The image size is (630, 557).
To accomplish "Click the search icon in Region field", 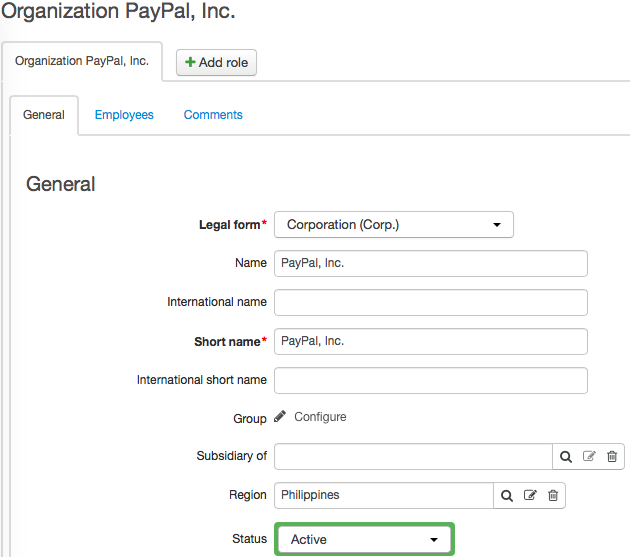I will click(507, 496).
